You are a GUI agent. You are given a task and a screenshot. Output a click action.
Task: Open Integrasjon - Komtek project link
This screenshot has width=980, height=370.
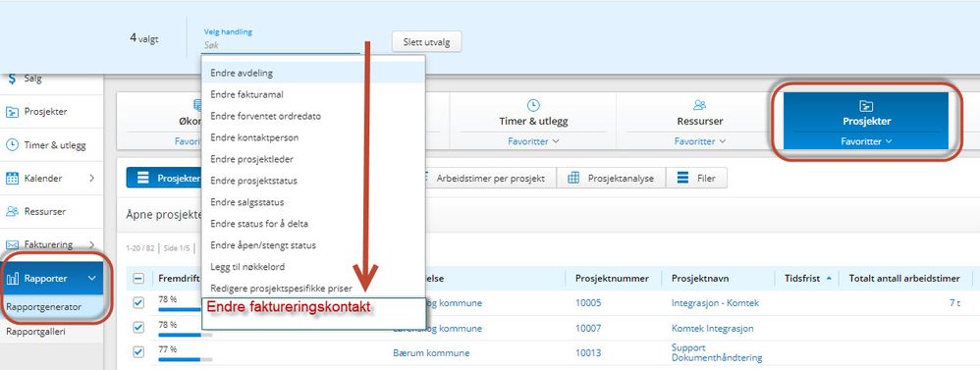(x=715, y=303)
